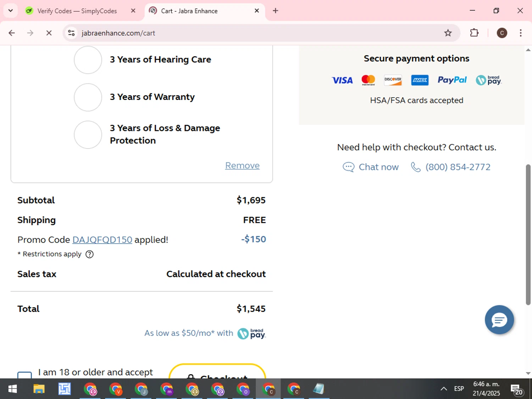Click the American Express payment logo

point(420,80)
